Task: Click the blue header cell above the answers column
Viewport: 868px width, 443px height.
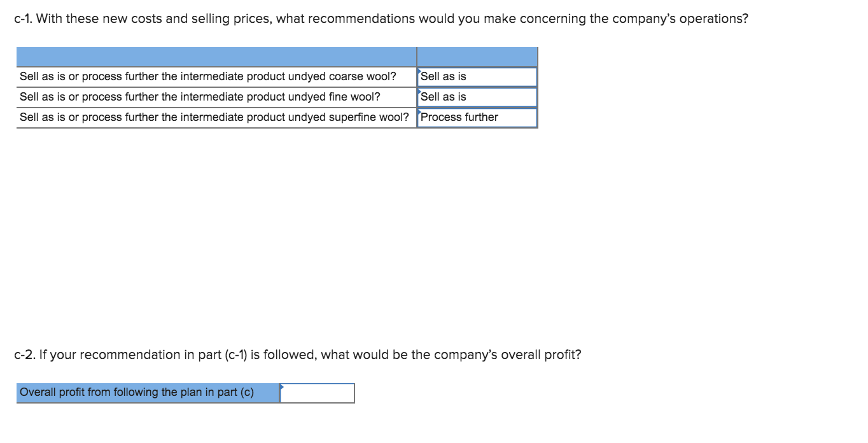Action: pyautogui.click(x=477, y=57)
